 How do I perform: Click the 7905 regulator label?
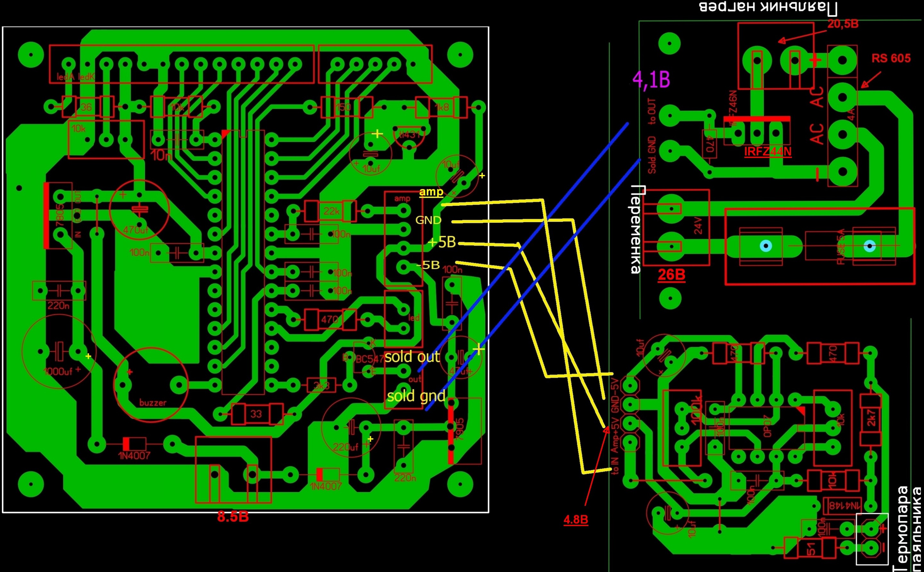click(x=459, y=429)
